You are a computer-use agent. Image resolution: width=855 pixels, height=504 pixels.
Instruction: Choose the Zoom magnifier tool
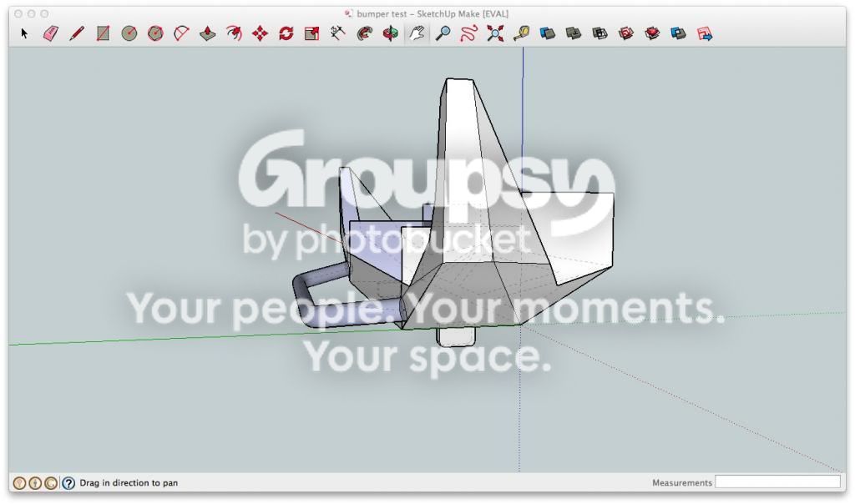(x=443, y=33)
